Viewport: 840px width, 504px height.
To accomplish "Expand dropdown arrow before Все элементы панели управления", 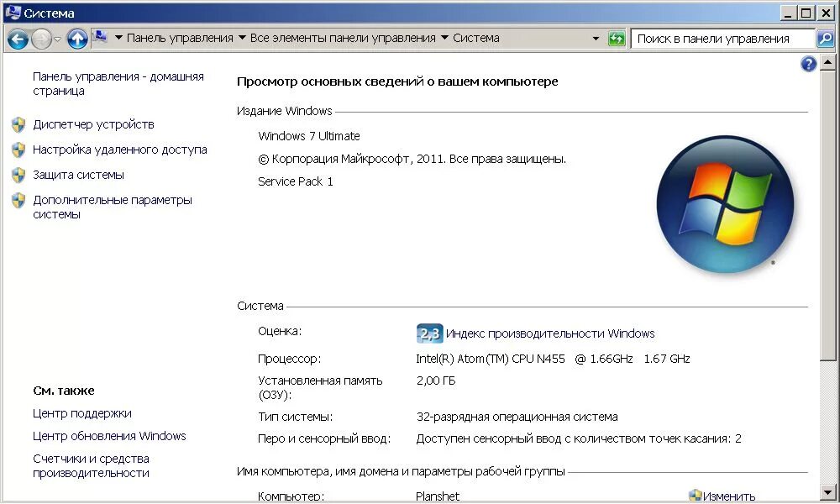I will point(242,38).
